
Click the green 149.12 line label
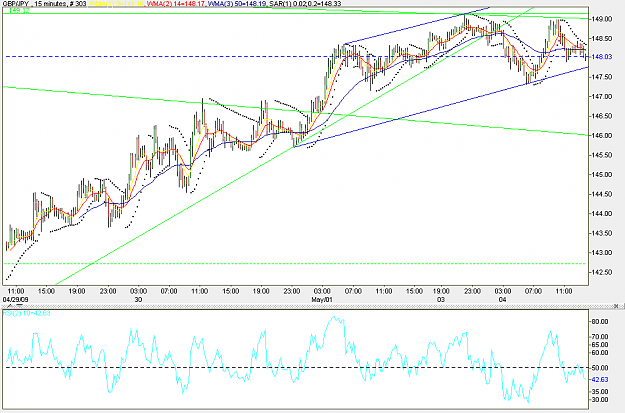19,11
